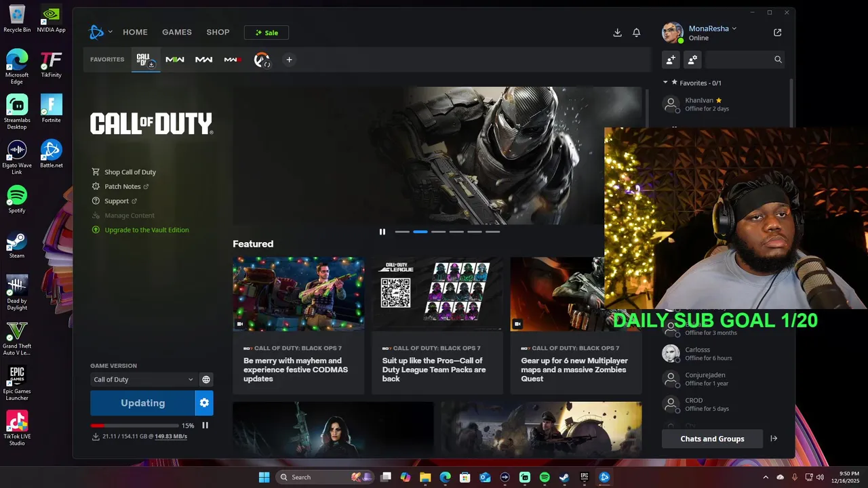
Task: Open MonaResha status dropdown
Action: (712, 28)
